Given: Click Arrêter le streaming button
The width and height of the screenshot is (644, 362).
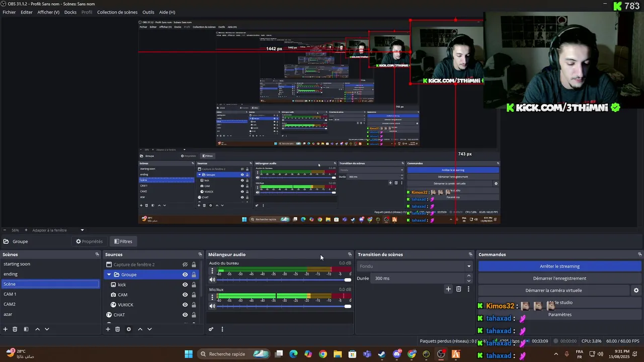Looking at the screenshot, I should click(559, 266).
